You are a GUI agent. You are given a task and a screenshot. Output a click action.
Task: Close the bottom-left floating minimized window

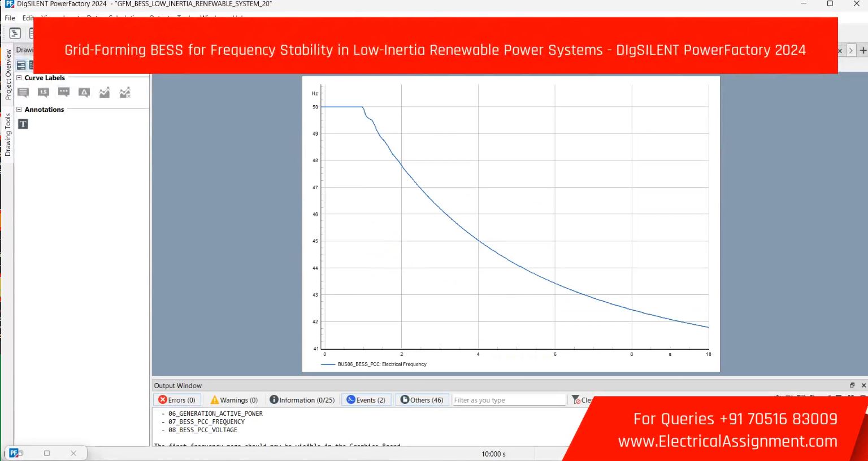click(73, 453)
